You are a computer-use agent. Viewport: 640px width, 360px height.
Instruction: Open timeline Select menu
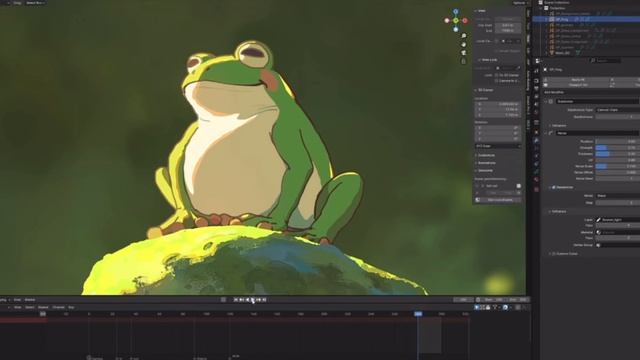pyautogui.click(x=30, y=307)
